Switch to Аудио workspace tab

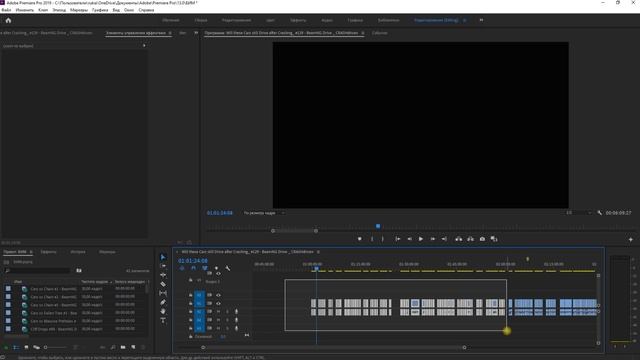pos(327,20)
